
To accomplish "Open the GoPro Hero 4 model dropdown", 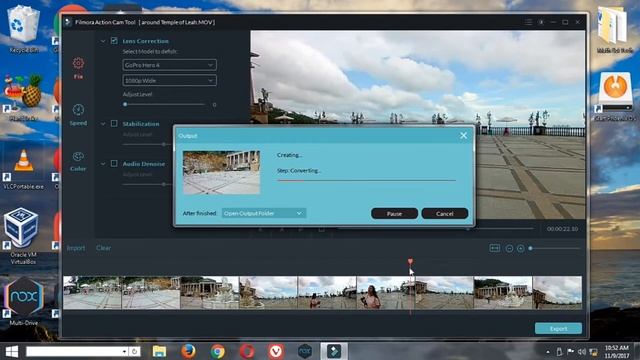I will 169,65.
